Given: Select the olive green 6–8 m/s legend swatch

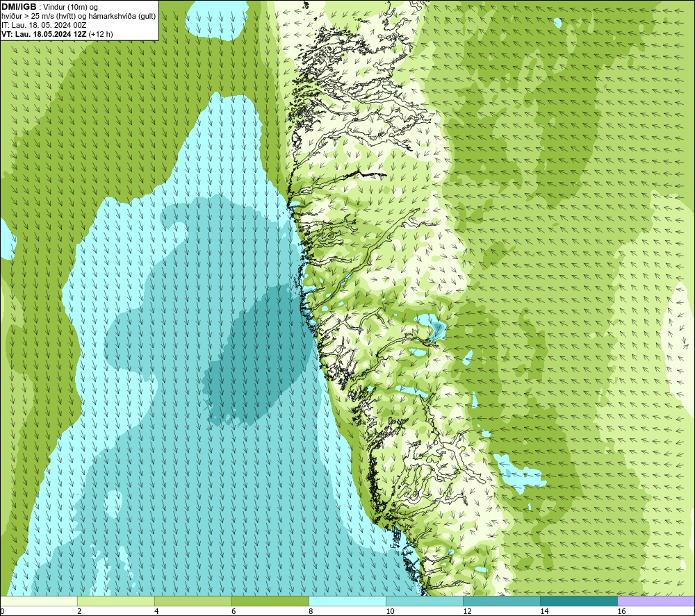Looking at the screenshot, I should 270,601.
